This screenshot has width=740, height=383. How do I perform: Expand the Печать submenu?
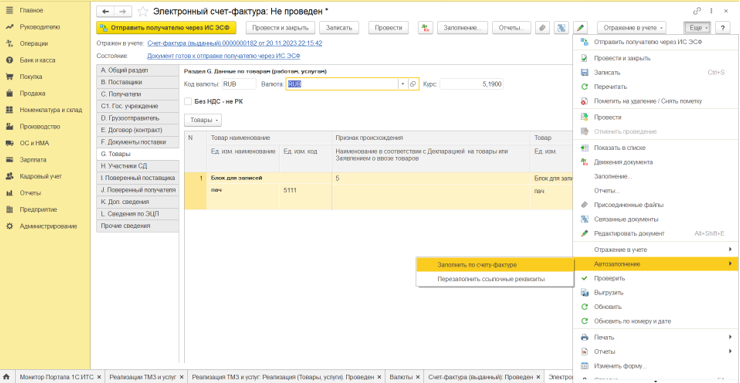pos(656,337)
